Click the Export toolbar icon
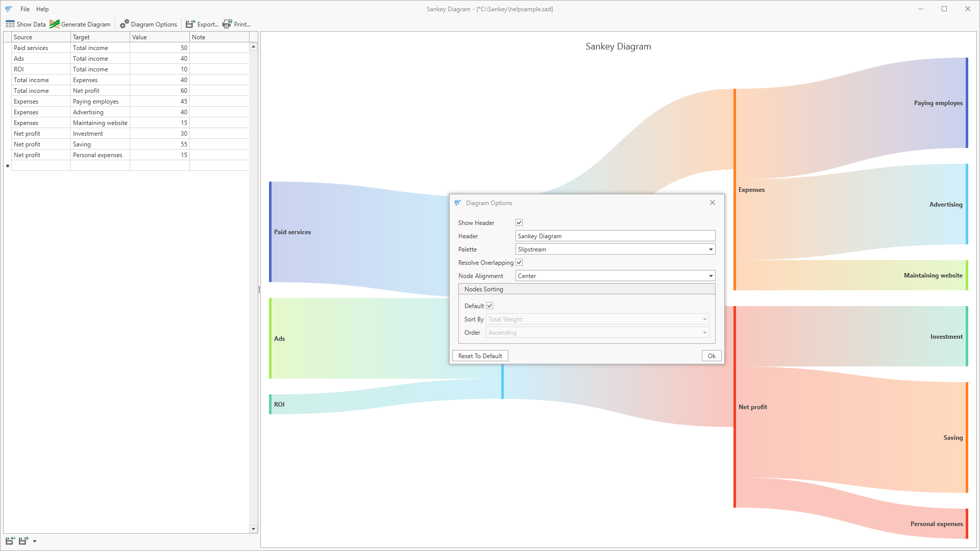The image size is (980, 551). click(x=190, y=24)
